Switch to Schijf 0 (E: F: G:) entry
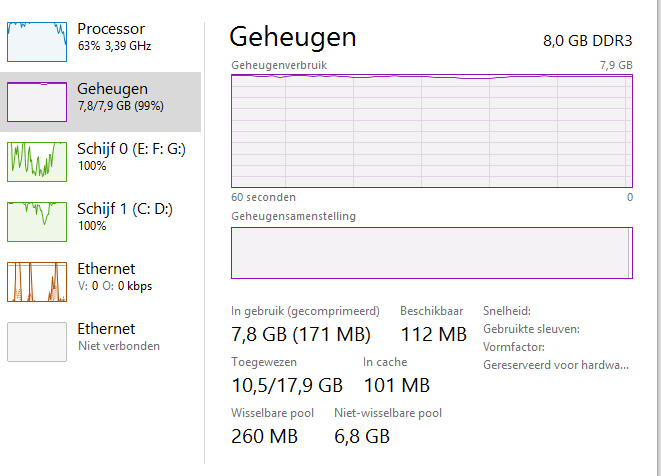This screenshot has width=661, height=476. [131, 149]
